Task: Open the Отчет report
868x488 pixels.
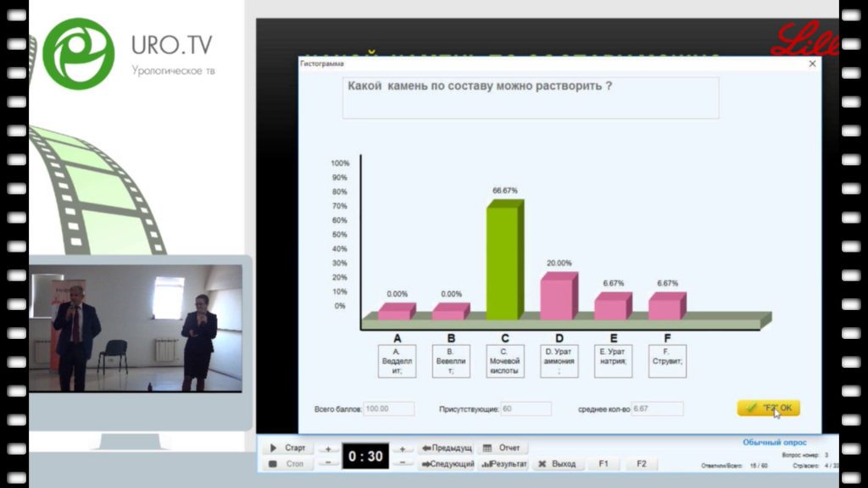Action: tap(503, 448)
